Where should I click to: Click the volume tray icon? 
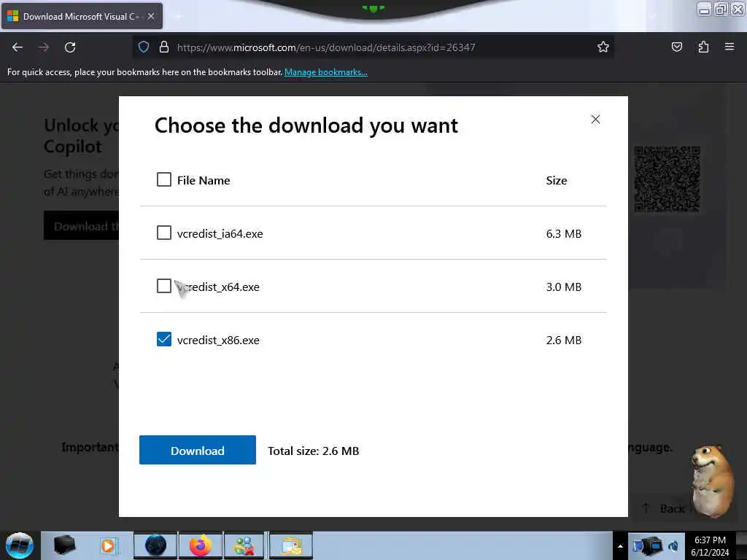673,546
